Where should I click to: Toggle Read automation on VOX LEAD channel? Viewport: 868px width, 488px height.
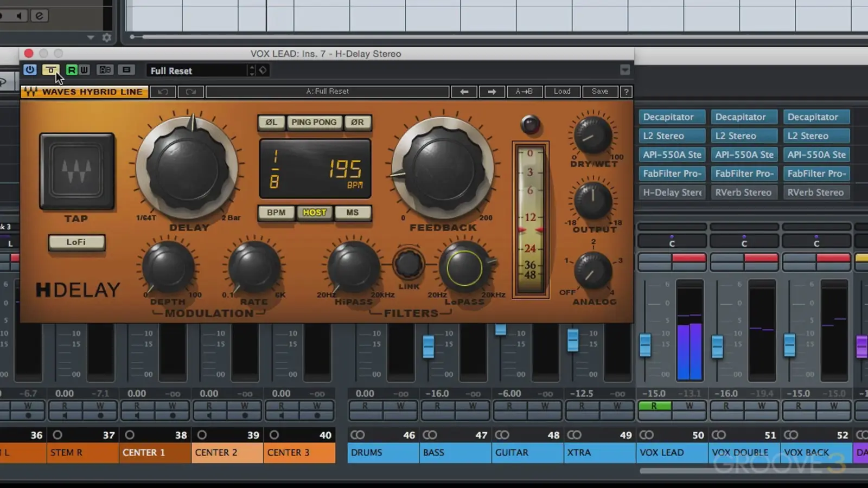tap(654, 406)
